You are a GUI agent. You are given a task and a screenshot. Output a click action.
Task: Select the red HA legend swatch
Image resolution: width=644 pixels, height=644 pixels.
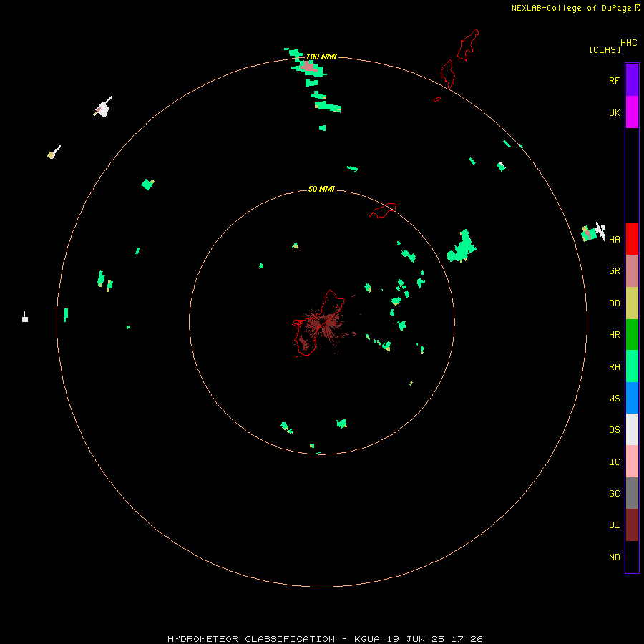[632, 239]
